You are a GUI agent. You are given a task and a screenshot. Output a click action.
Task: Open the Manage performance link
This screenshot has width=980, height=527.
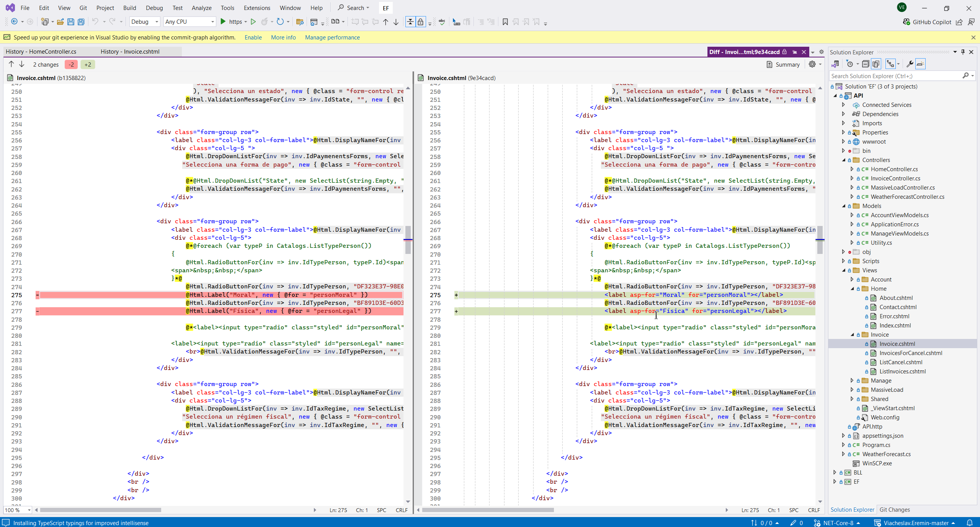(332, 37)
